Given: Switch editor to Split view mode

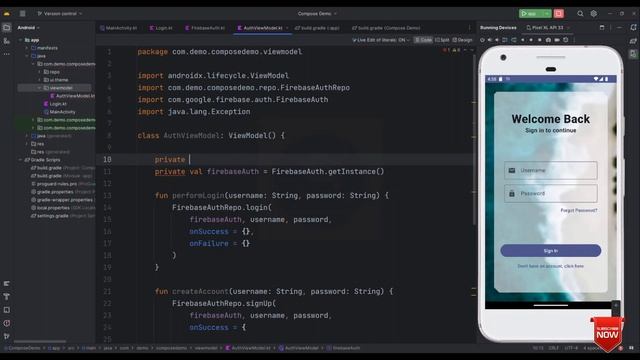Looking at the screenshot, I should pyautogui.click(x=442, y=40).
